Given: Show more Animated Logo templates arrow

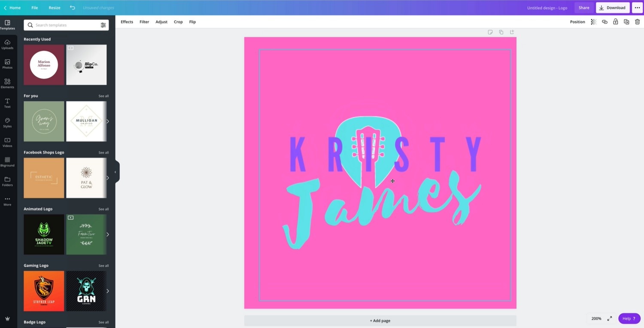Looking at the screenshot, I should [107, 234].
